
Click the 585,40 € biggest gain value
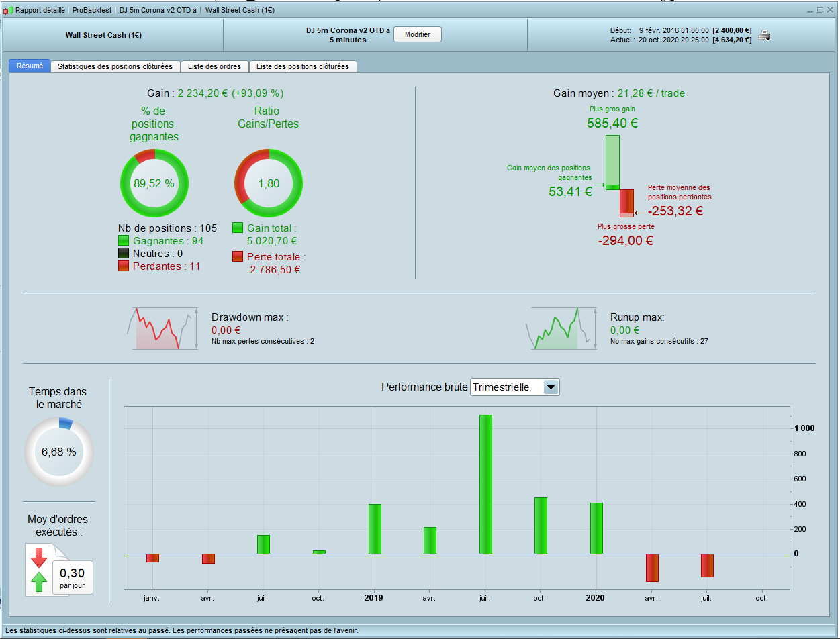(x=612, y=123)
